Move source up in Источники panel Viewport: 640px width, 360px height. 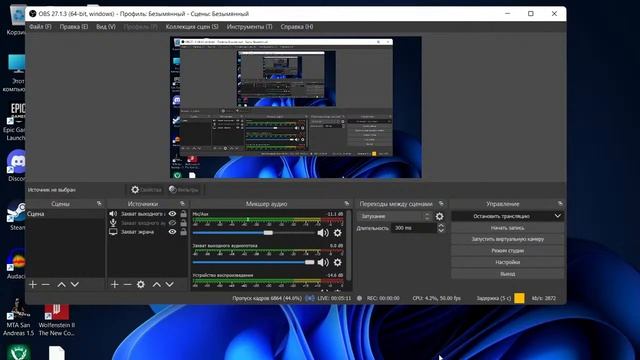coord(156,284)
